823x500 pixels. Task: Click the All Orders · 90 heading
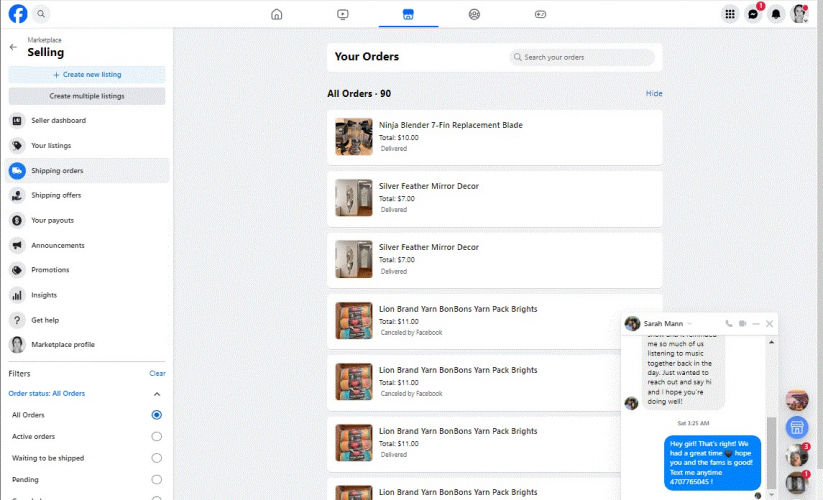tap(359, 93)
